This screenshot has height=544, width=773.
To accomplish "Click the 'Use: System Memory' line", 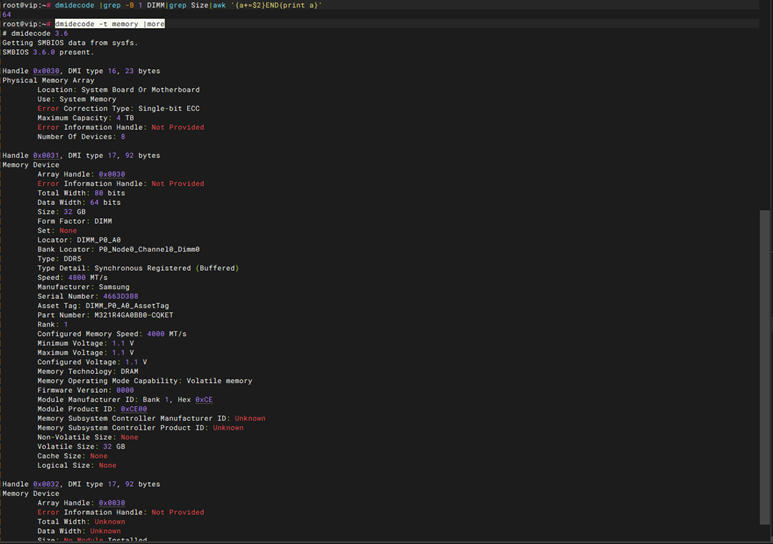I will point(77,99).
